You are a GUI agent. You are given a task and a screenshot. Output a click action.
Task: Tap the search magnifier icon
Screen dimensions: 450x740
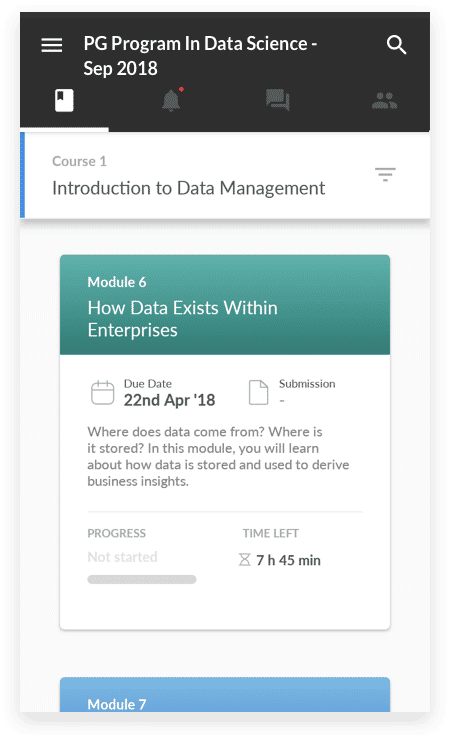click(396, 45)
